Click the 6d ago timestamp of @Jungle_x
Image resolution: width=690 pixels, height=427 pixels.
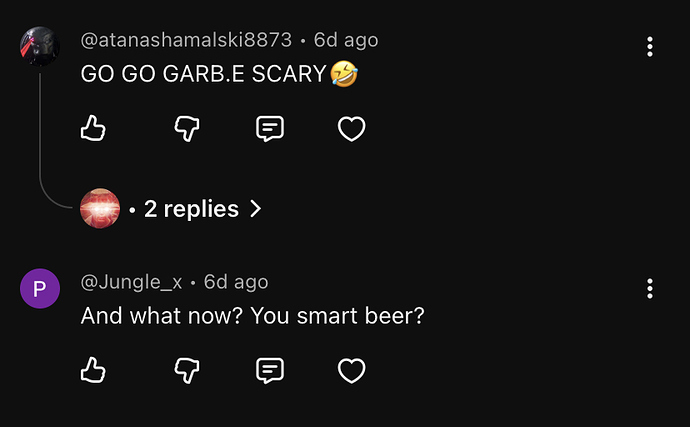tap(236, 282)
